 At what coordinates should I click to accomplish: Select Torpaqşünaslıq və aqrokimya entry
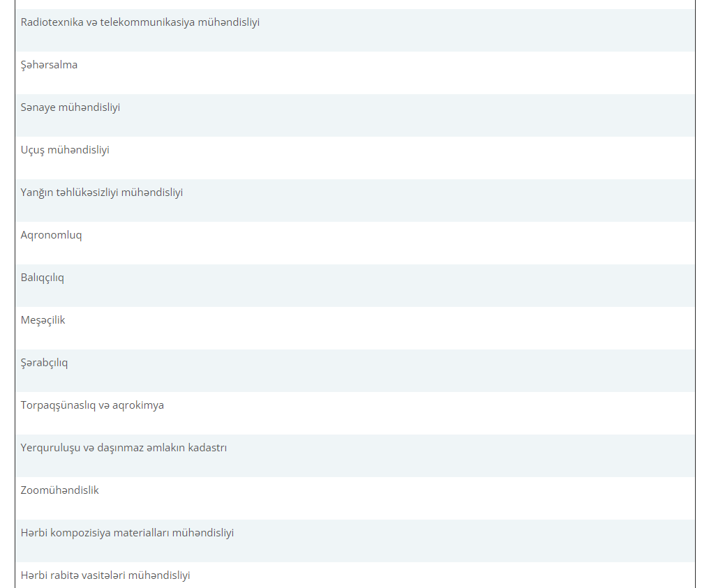[93, 405]
